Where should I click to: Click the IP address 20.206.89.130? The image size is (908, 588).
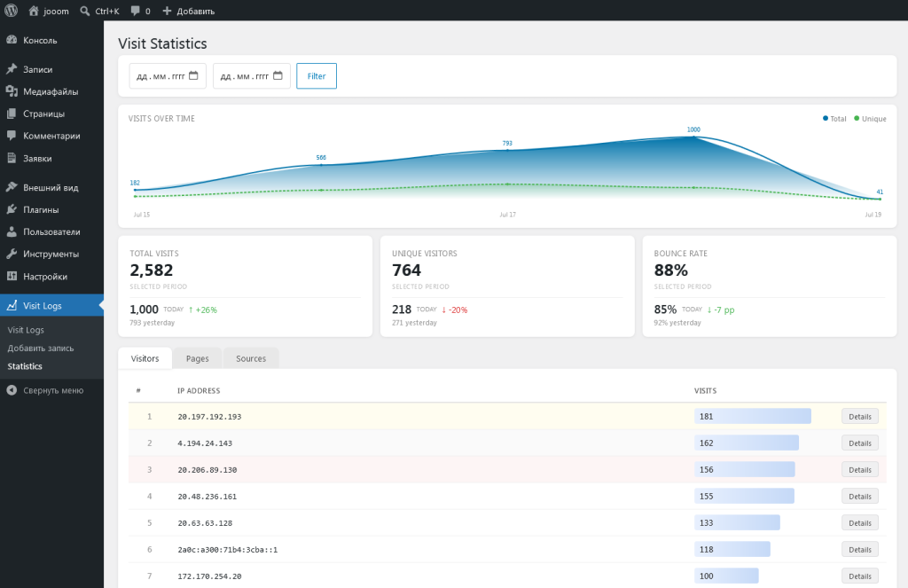point(207,470)
